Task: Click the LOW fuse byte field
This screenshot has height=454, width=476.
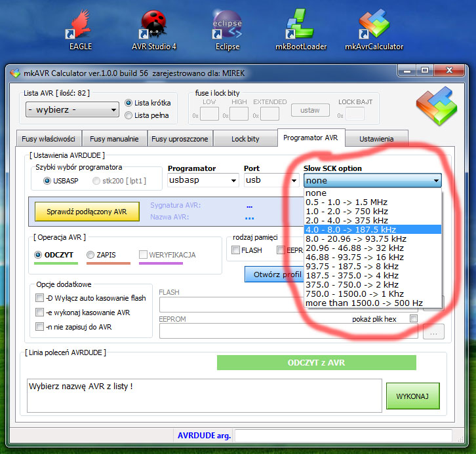Action: pyautogui.click(x=209, y=114)
